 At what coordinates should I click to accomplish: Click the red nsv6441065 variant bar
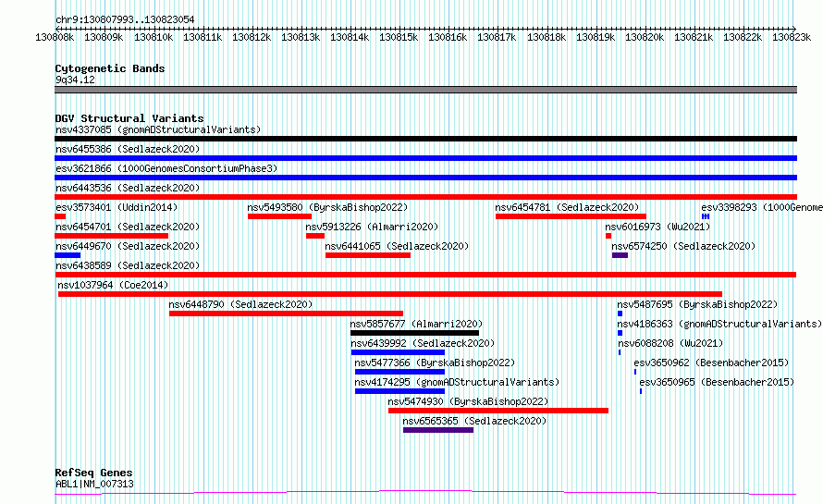click(x=368, y=255)
